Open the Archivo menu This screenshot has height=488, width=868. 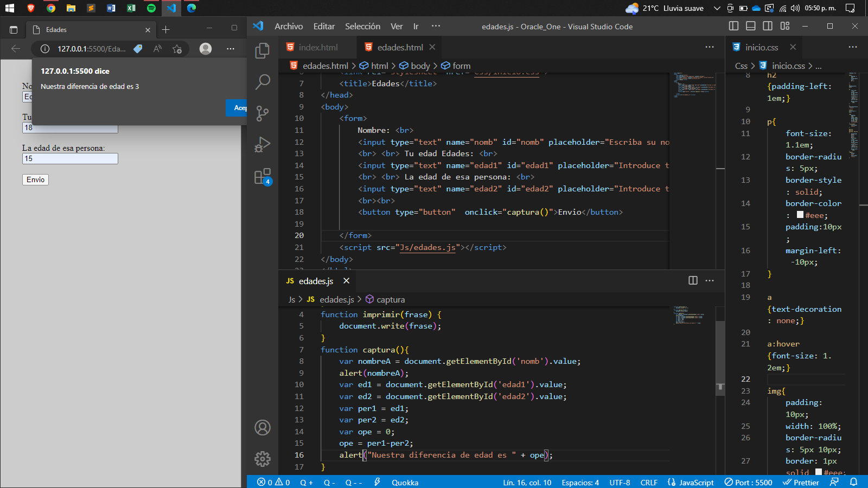pyautogui.click(x=289, y=26)
